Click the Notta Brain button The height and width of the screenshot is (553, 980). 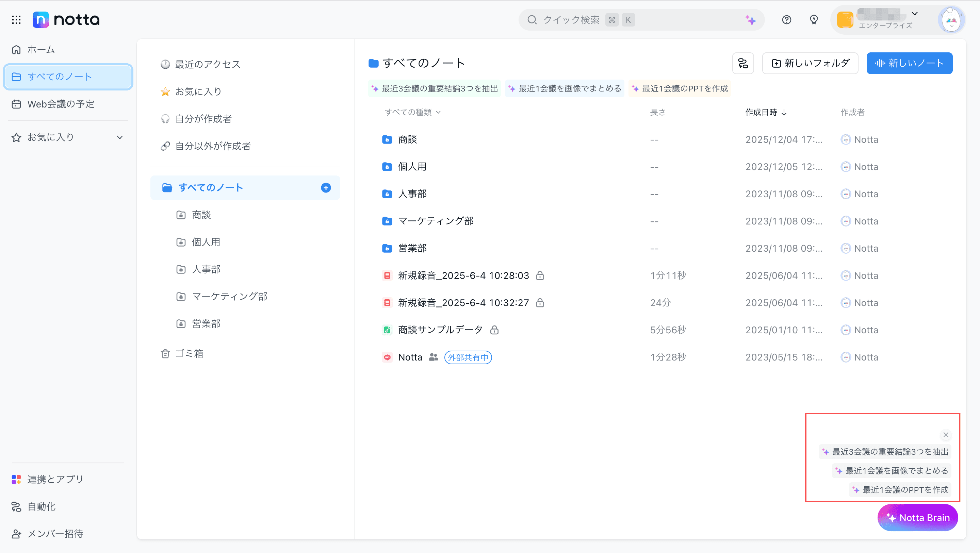tap(917, 518)
